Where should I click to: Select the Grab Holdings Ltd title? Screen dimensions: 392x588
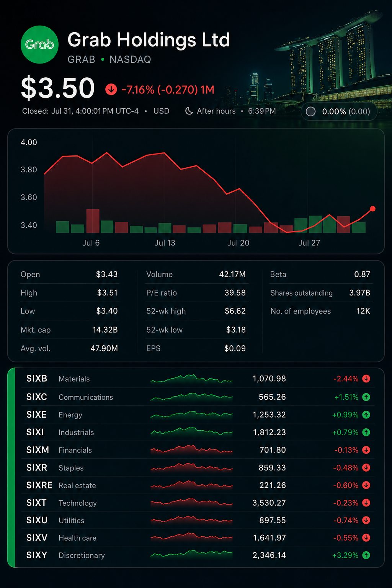pos(149,40)
